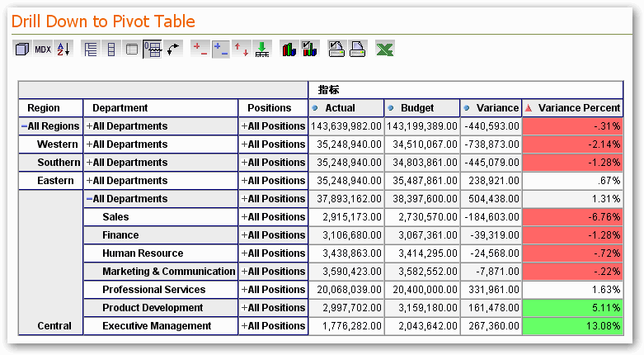Screen dimensions: 644x355
Task: Expand All Positions for Executive Management
Action: (x=244, y=325)
